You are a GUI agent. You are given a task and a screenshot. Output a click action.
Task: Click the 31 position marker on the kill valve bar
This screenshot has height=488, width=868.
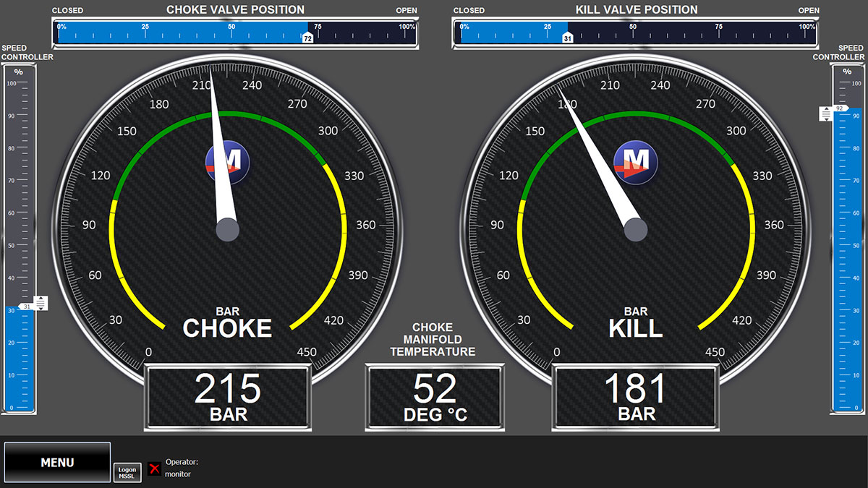pos(569,37)
